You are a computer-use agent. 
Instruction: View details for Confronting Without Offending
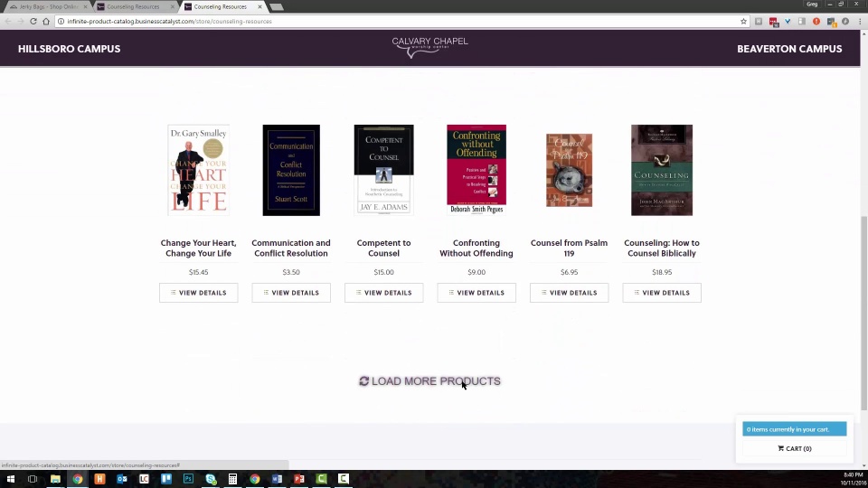tap(476, 293)
